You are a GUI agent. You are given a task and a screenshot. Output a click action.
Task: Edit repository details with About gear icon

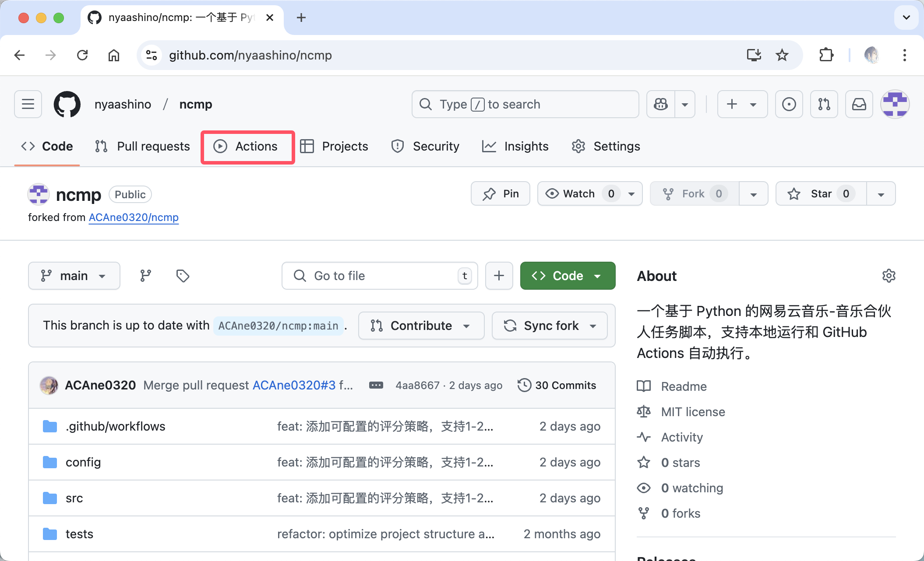[889, 276]
